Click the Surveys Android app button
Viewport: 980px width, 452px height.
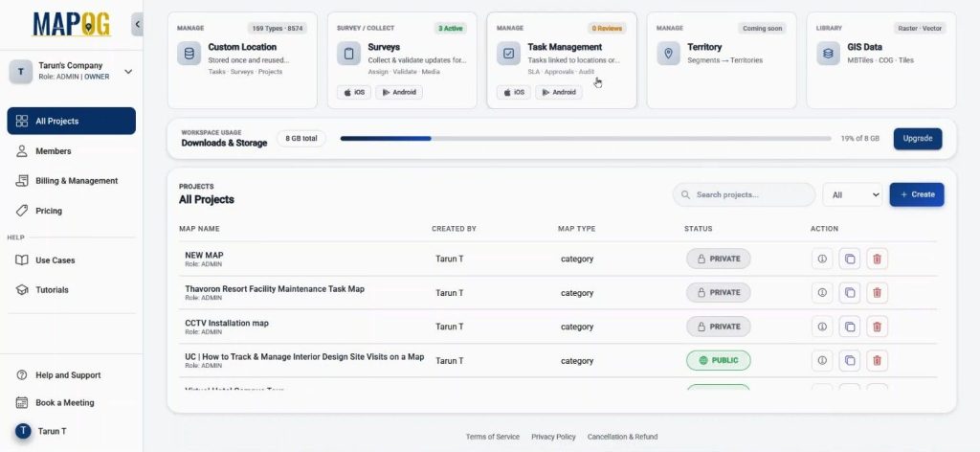coord(399,92)
